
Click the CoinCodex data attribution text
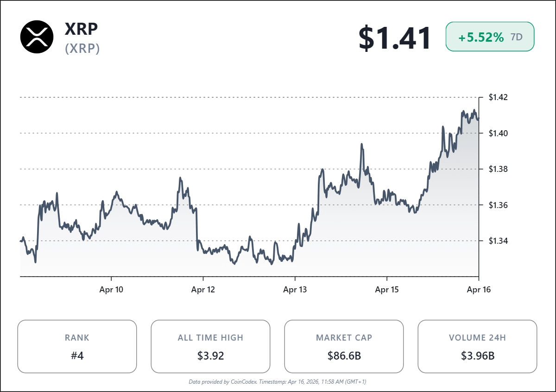pyautogui.click(x=278, y=382)
